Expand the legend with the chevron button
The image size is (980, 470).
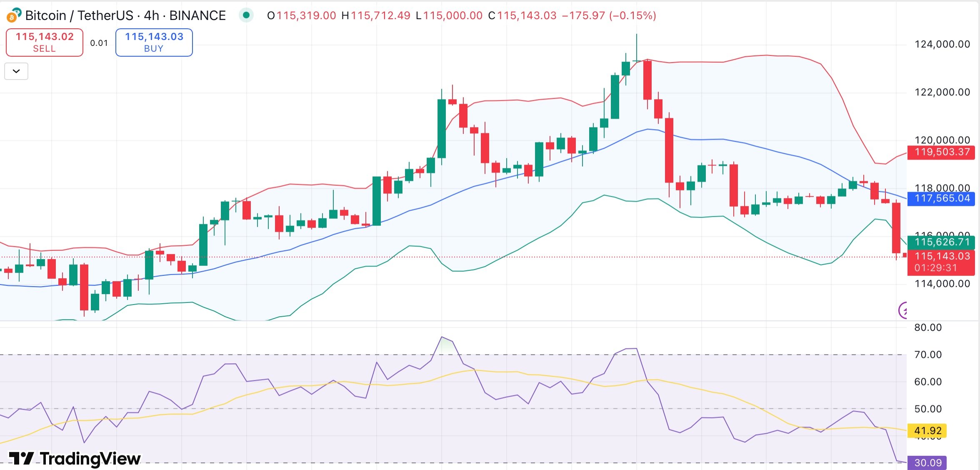pyautogui.click(x=16, y=71)
